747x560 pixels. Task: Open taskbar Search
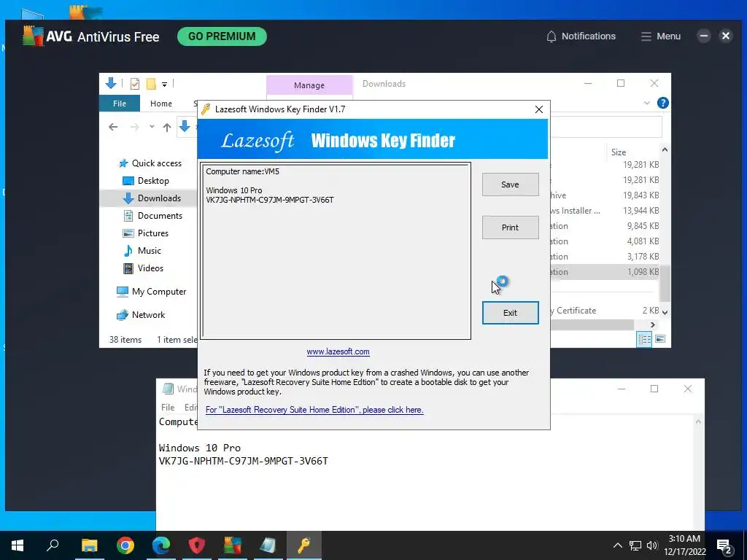pos(53,545)
